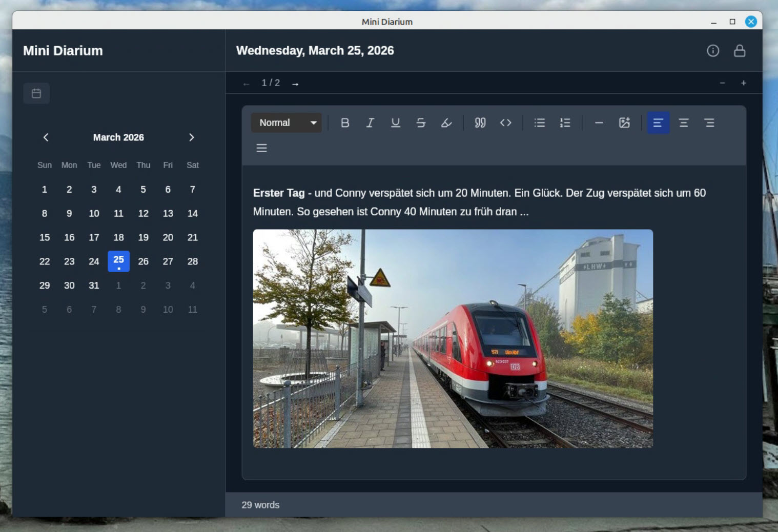Insert a blockquote

tap(480, 123)
